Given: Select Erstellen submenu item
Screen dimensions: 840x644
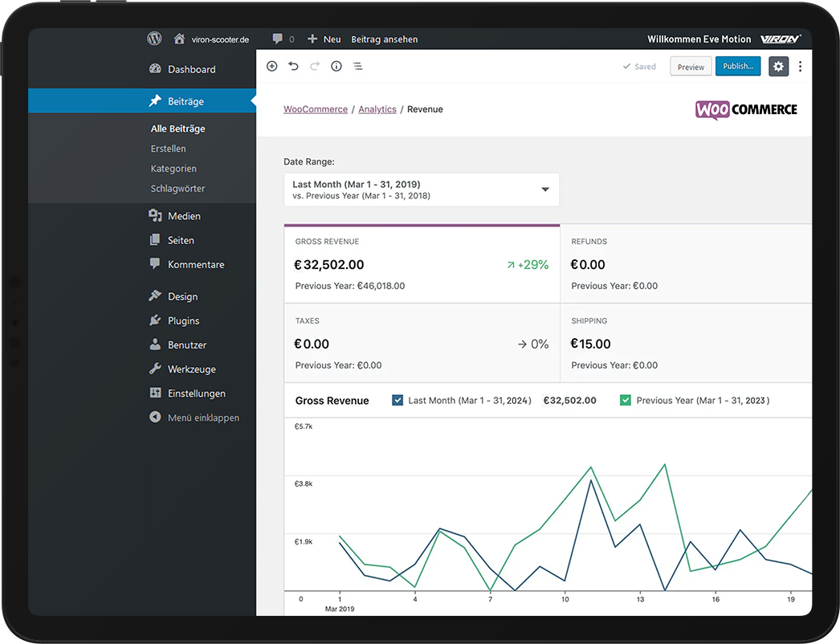Looking at the screenshot, I should click(168, 149).
